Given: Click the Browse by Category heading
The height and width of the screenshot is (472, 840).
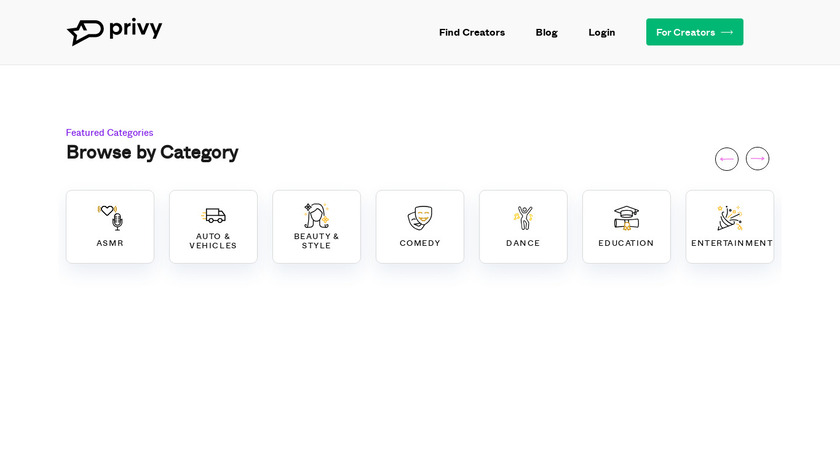Looking at the screenshot, I should coord(152,153).
